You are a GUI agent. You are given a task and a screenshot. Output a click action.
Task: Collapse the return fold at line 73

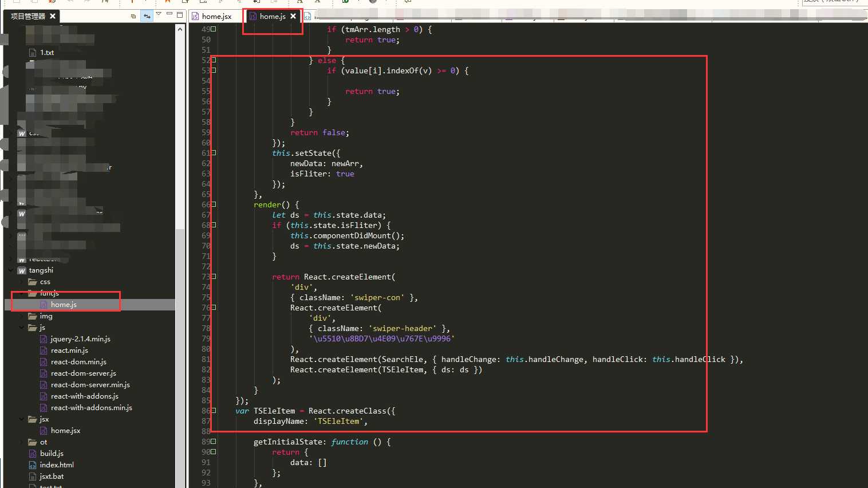(214, 276)
